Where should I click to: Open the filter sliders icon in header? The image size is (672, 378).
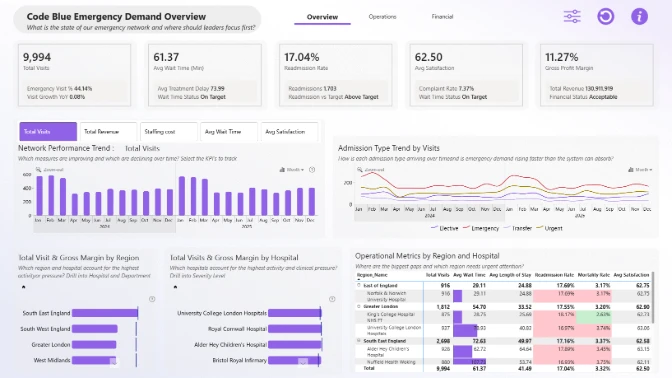(x=572, y=17)
